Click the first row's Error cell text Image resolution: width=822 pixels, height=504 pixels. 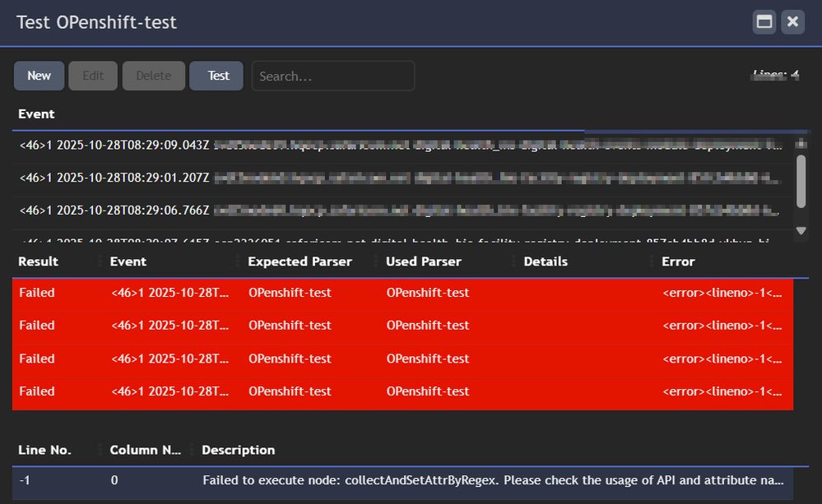tap(722, 293)
